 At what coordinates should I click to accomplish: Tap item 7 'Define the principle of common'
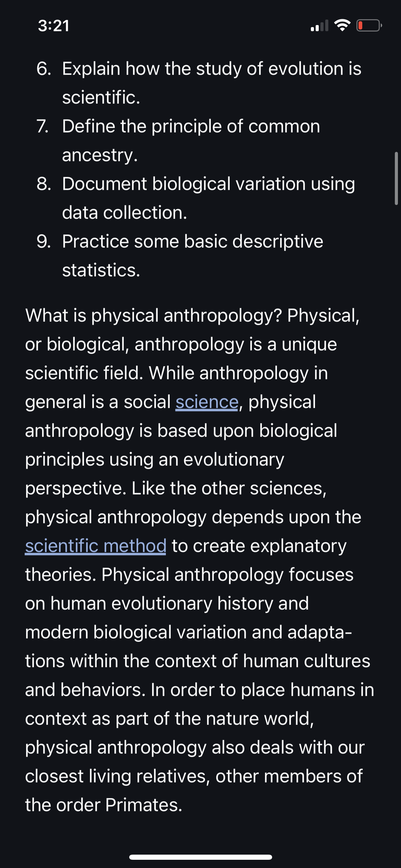click(178, 141)
